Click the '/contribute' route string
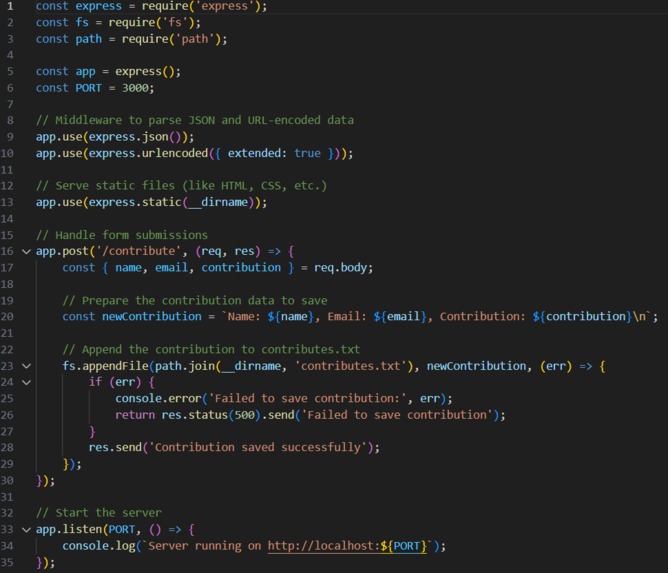Screen dimensions: 668x573 [x=138, y=251]
